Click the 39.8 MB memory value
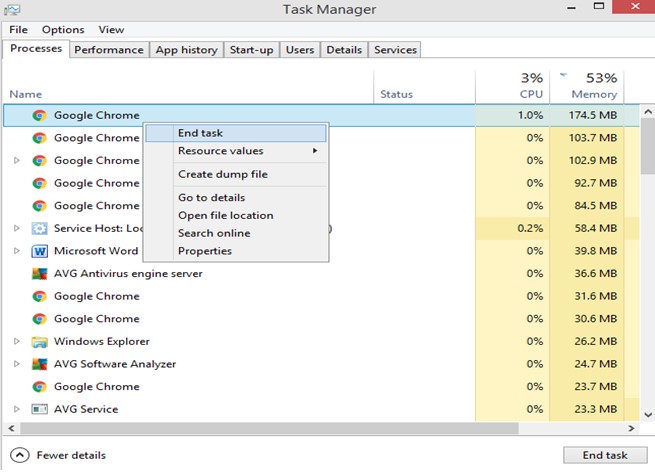This screenshot has width=655, height=476. pos(596,251)
